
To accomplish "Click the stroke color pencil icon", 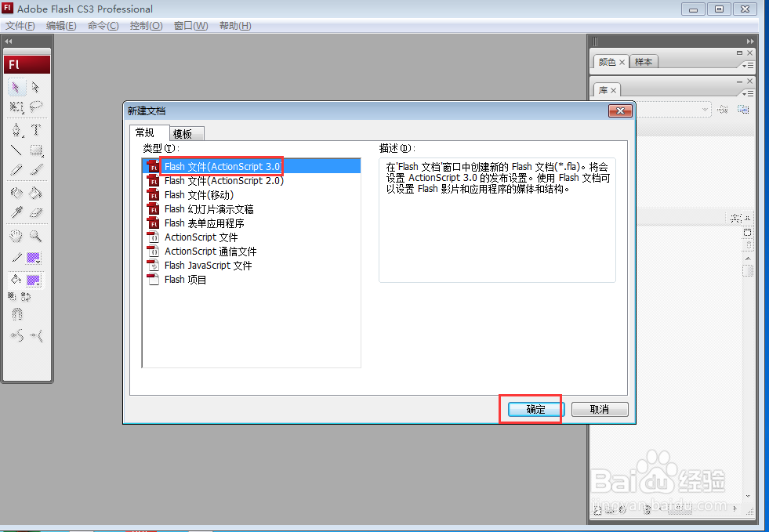I will coord(16,257).
